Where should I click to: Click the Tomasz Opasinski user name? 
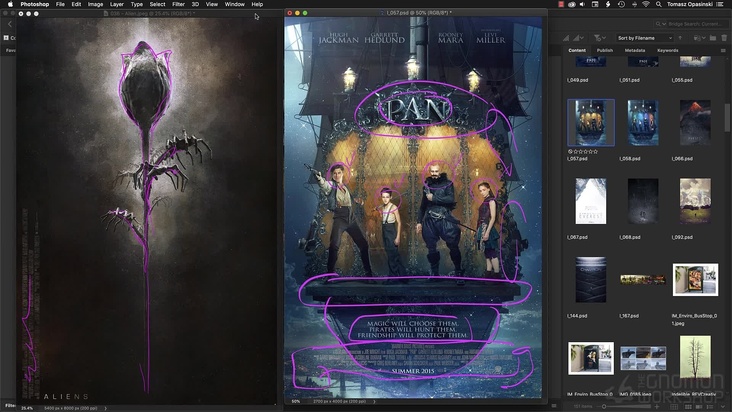(x=690, y=4)
